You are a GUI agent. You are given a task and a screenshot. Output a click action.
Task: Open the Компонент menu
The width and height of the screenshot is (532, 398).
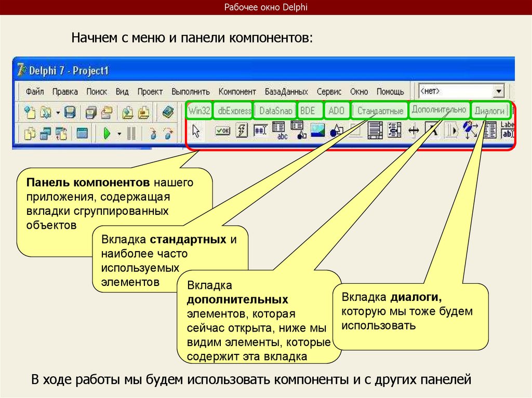(237, 91)
